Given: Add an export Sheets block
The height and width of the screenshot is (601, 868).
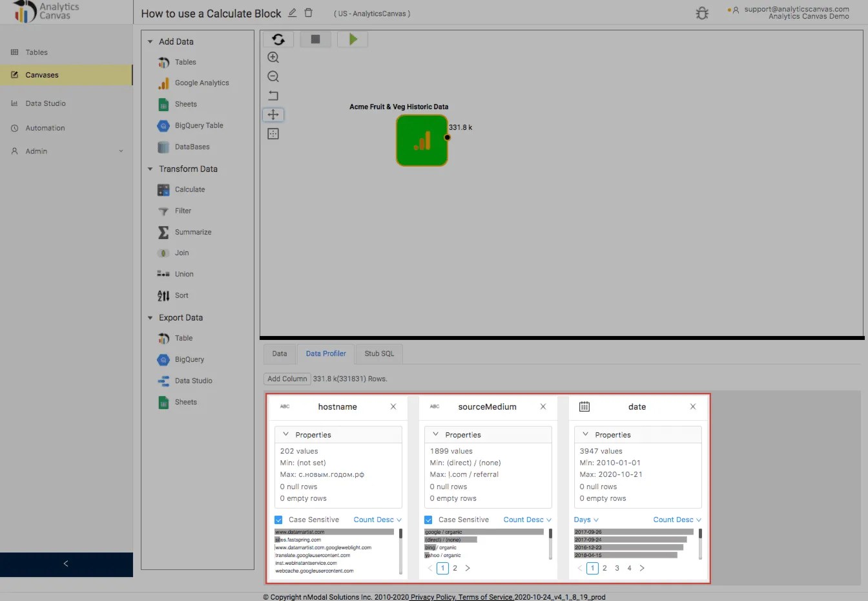Looking at the screenshot, I should [x=178, y=402].
